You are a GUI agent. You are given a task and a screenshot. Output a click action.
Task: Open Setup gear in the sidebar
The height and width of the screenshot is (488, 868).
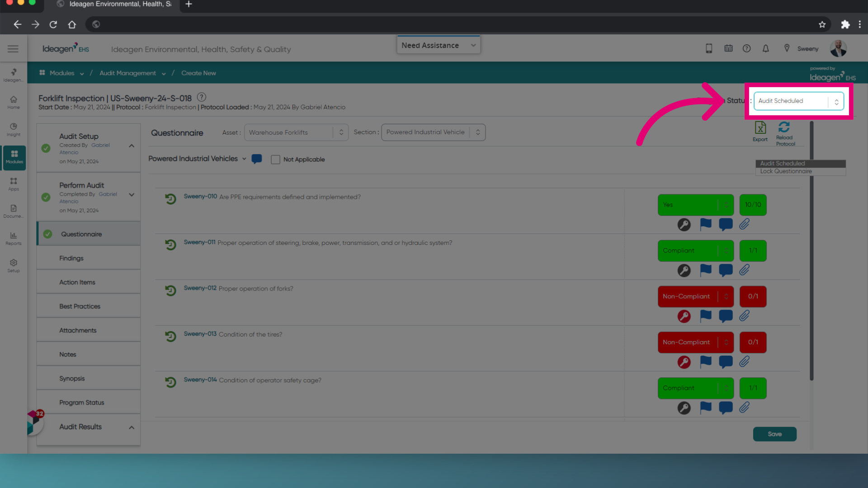pos(14,266)
